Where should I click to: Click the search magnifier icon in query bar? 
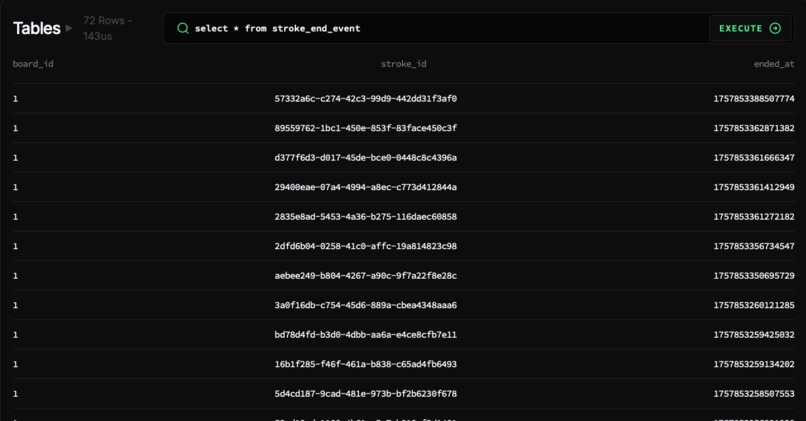(x=183, y=28)
